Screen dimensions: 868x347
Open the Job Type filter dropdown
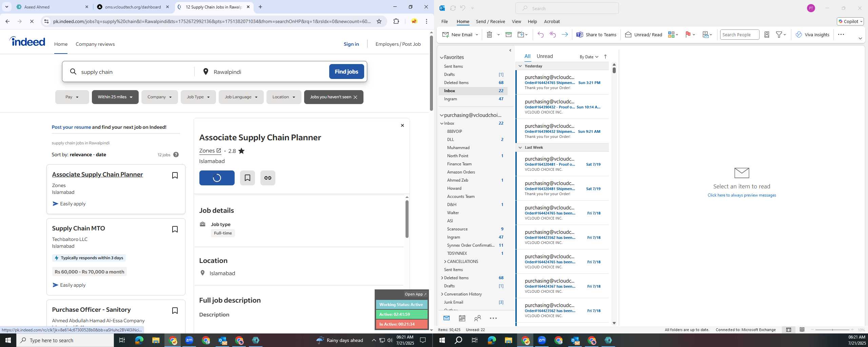(198, 97)
